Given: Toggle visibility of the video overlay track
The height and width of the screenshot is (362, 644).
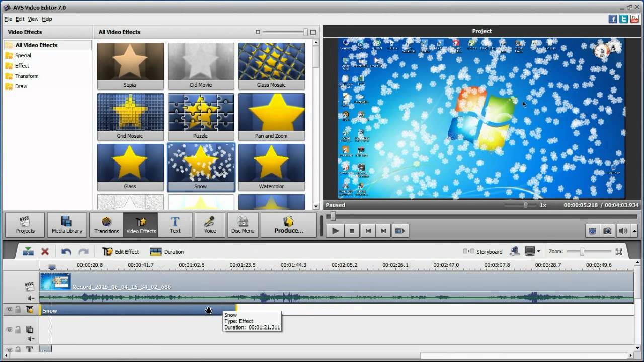Looking at the screenshot, I should 9,330.
